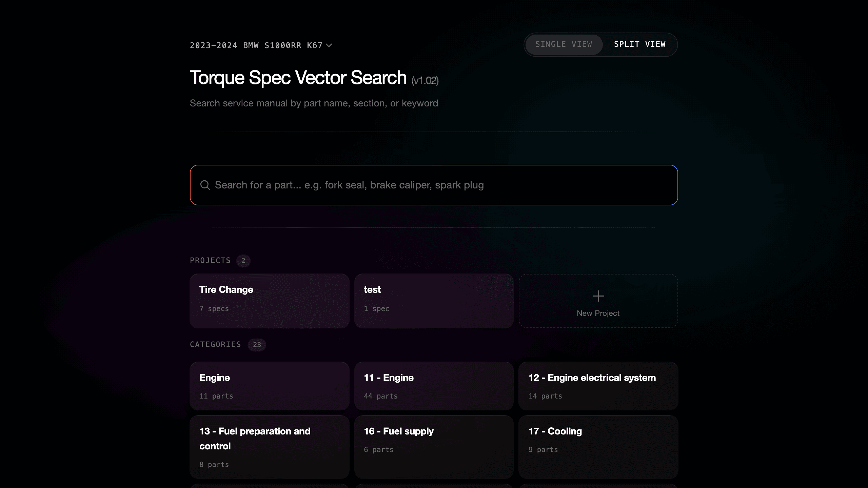
Task: Expand the model selector chevron arrow
Action: pyautogui.click(x=329, y=45)
